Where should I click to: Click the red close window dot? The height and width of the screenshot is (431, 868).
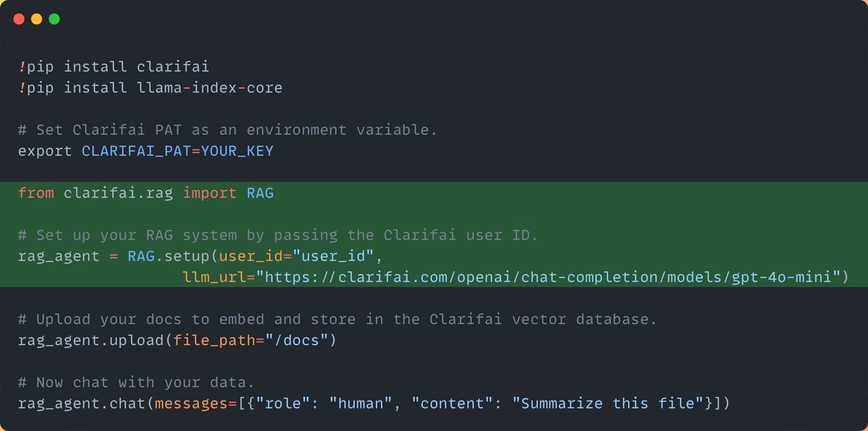click(19, 19)
